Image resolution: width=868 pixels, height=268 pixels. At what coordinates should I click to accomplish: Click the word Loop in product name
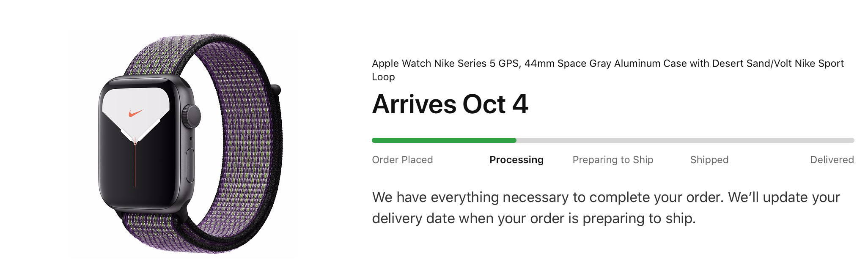(383, 77)
